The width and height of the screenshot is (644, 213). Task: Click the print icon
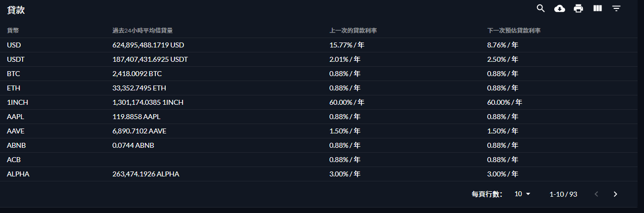(x=578, y=8)
